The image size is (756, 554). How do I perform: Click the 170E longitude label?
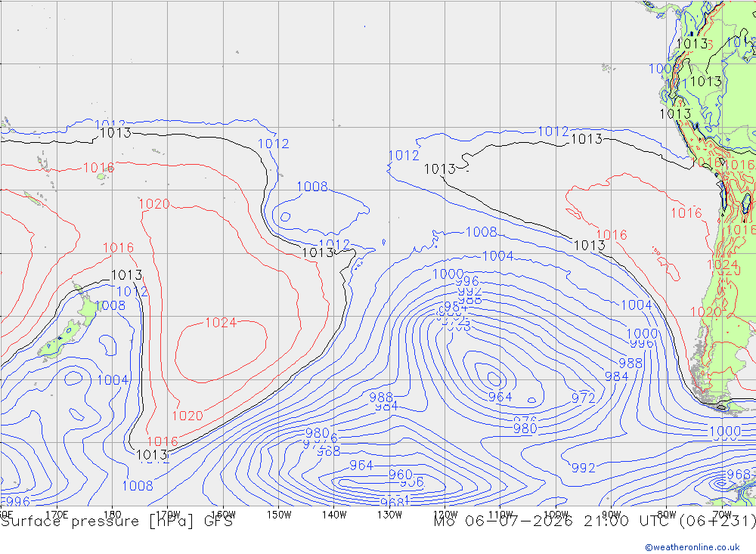57,515
